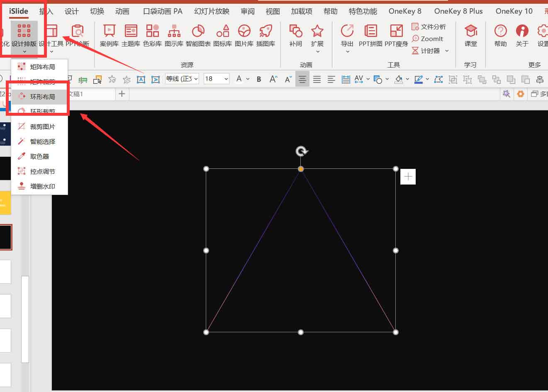Click the 文件分析 button

(x=429, y=27)
